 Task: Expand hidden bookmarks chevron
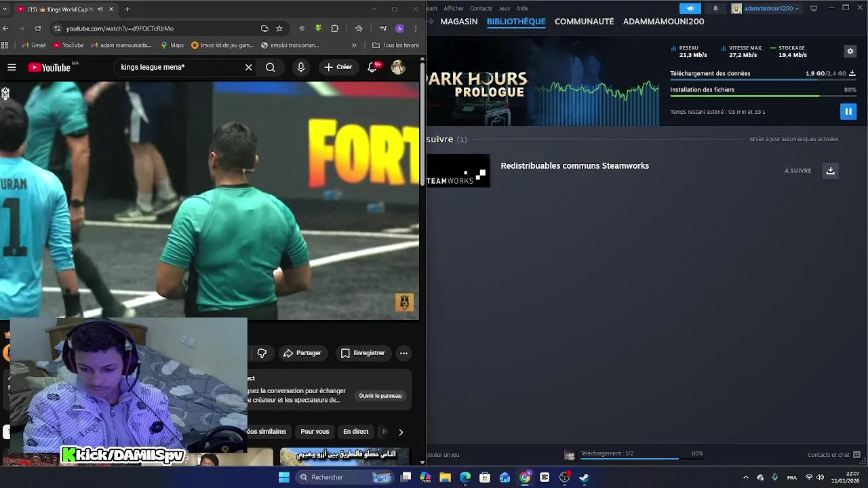pos(354,45)
